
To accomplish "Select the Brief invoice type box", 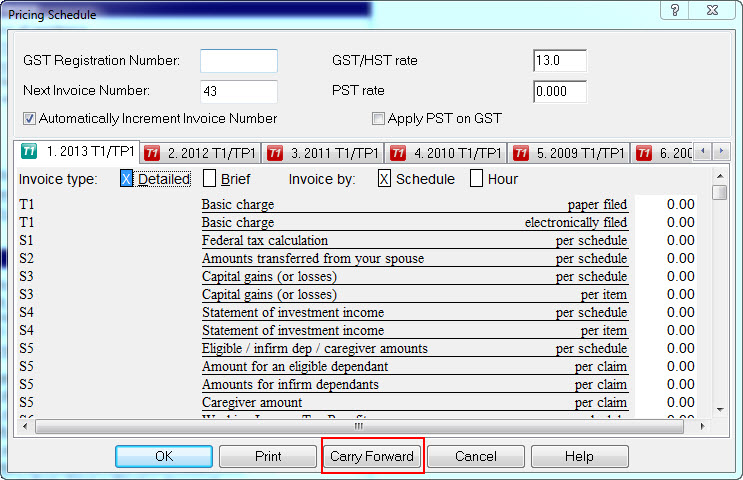I will (209, 179).
